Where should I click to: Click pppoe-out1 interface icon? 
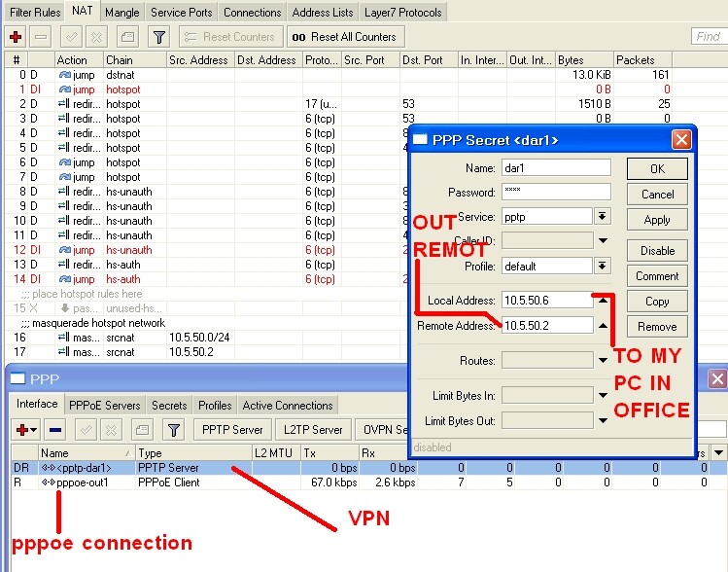49,483
